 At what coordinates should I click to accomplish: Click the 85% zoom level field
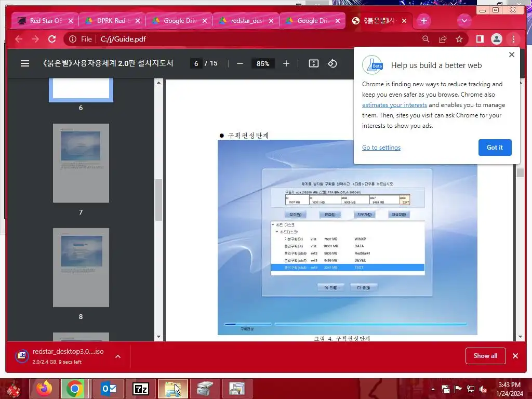262,63
